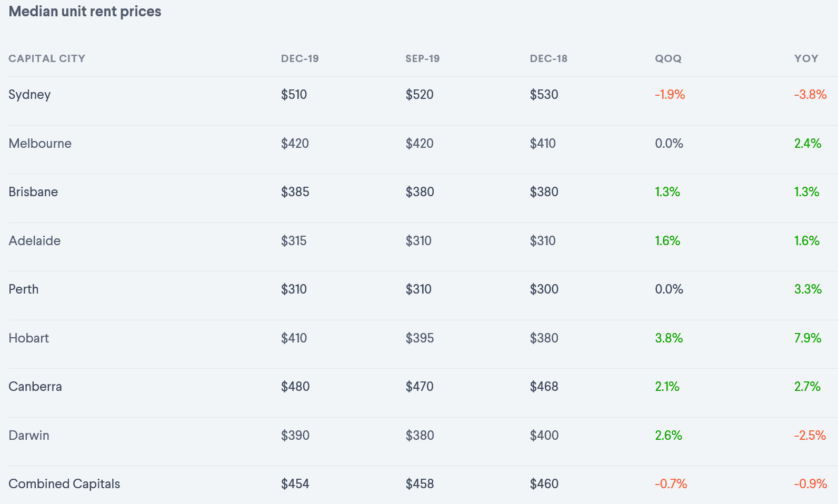Click Canberra's $468 DEC-18 value
The width and height of the screenshot is (838, 504).
(x=544, y=387)
